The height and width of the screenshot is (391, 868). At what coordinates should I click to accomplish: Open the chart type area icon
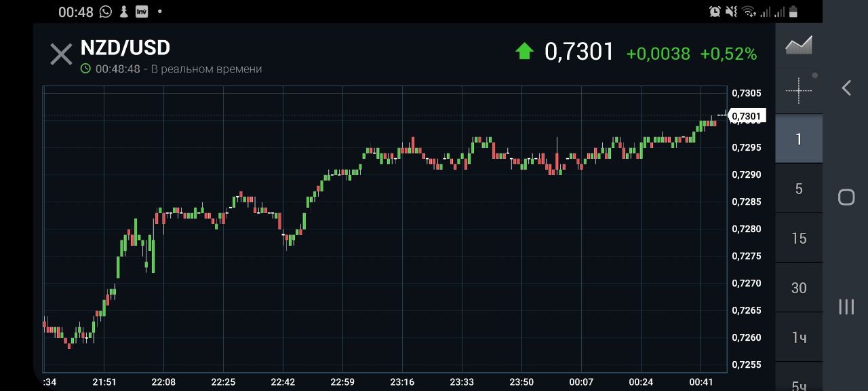(x=798, y=45)
